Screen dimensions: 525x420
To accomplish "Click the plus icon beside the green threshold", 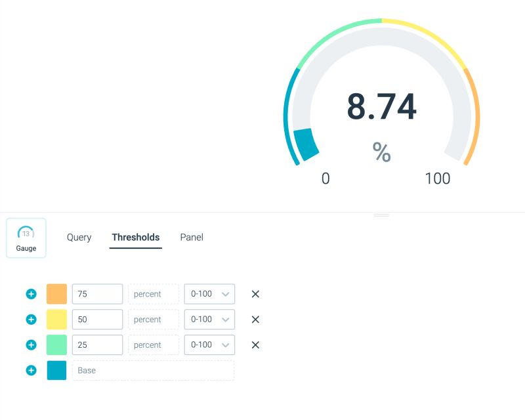I will (x=30, y=345).
